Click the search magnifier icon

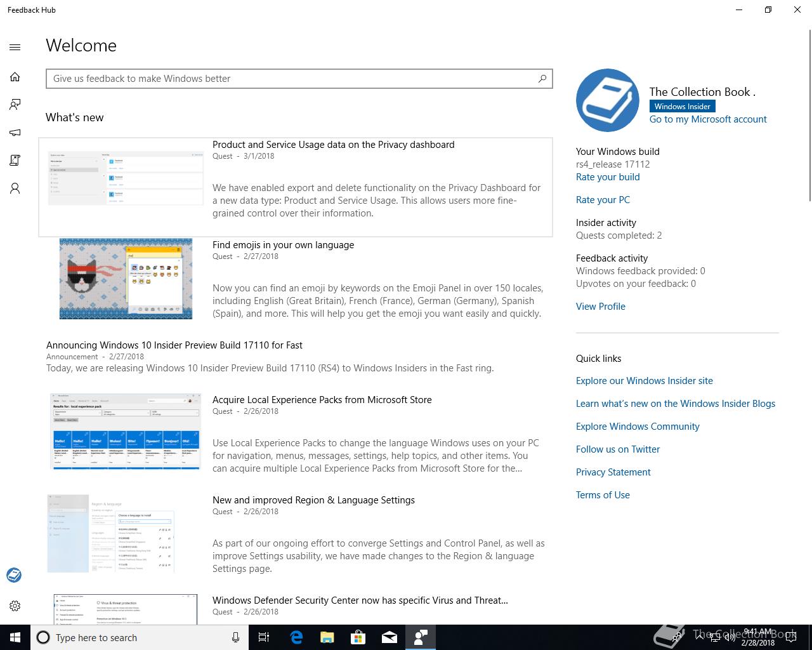click(542, 79)
